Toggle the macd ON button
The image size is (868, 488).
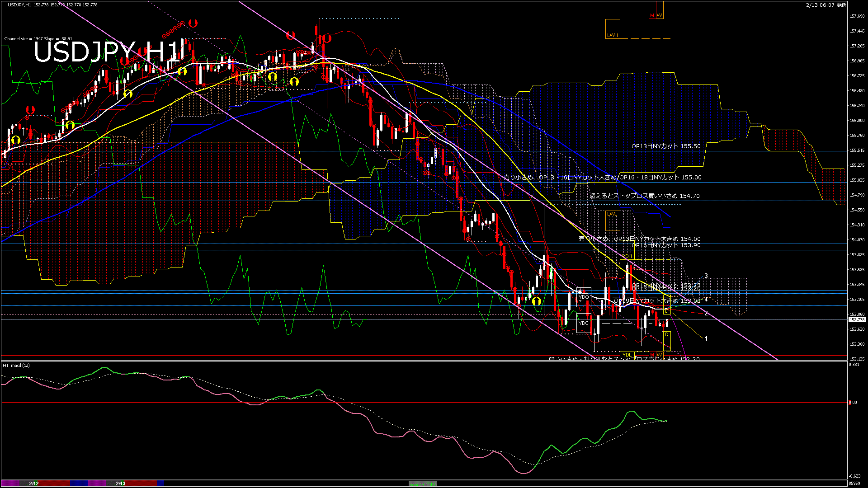[423, 483]
